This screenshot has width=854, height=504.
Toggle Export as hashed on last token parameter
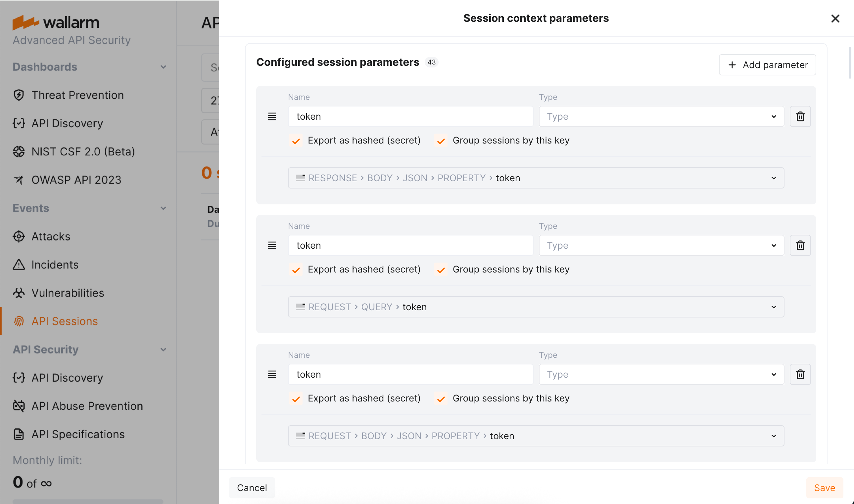click(x=296, y=399)
